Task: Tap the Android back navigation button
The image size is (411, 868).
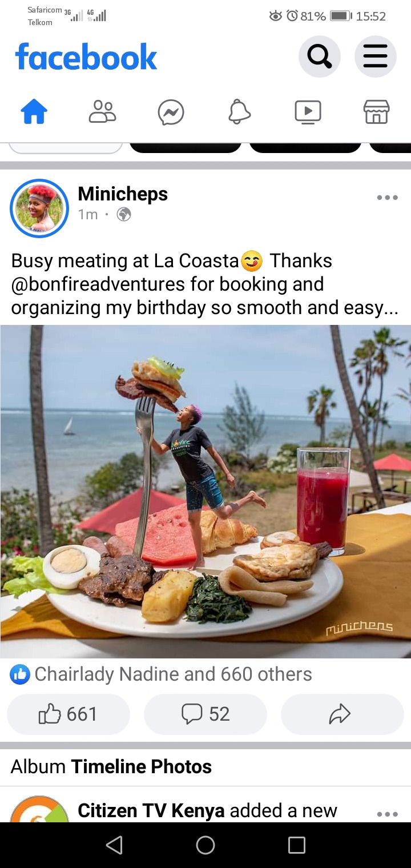Action: point(114,845)
